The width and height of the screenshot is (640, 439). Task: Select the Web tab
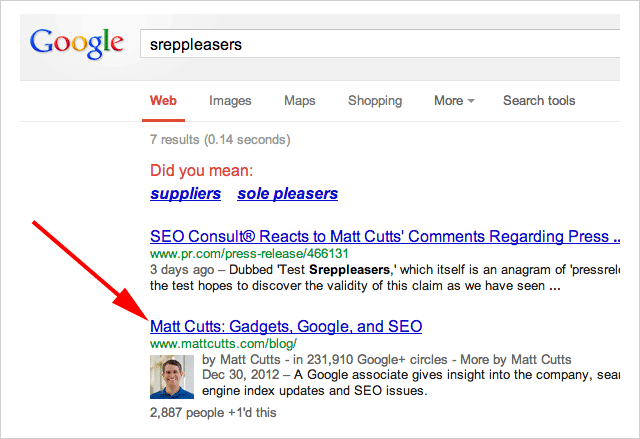(163, 101)
